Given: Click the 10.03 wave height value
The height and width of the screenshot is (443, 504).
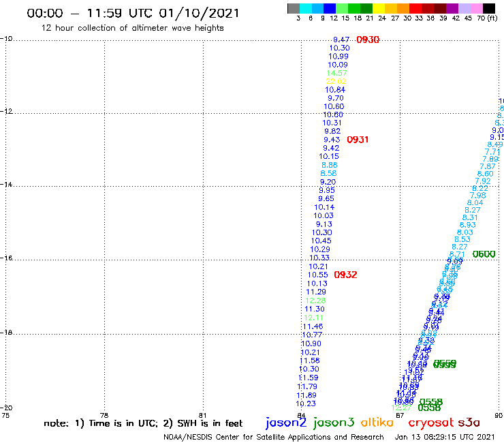Looking at the screenshot, I should click(324, 215).
